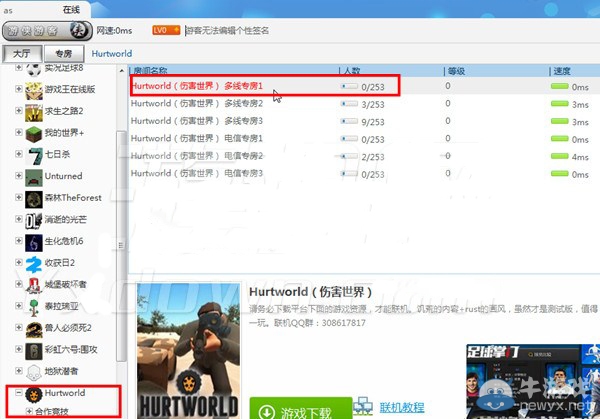Select room 多线专房1

click(x=197, y=86)
